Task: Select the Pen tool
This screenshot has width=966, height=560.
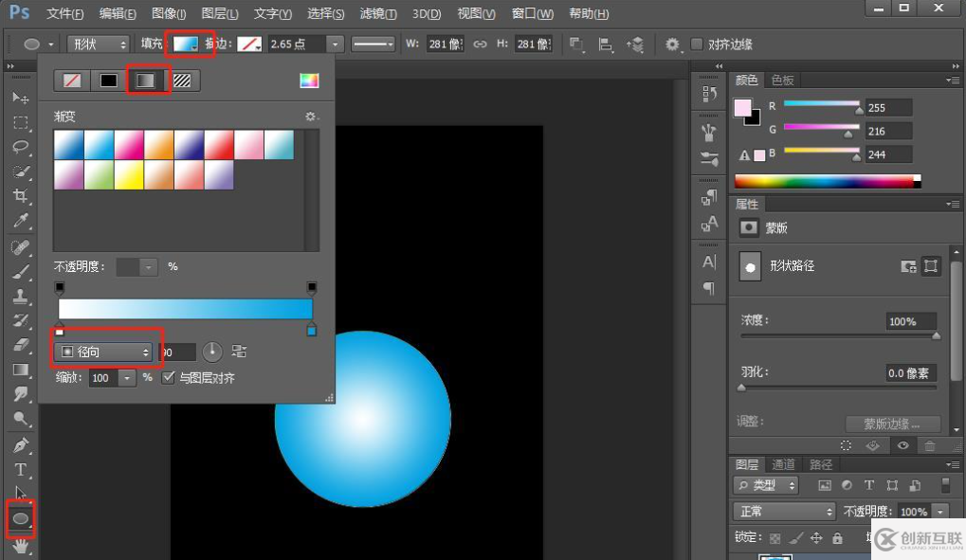Action: click(20, 444)
